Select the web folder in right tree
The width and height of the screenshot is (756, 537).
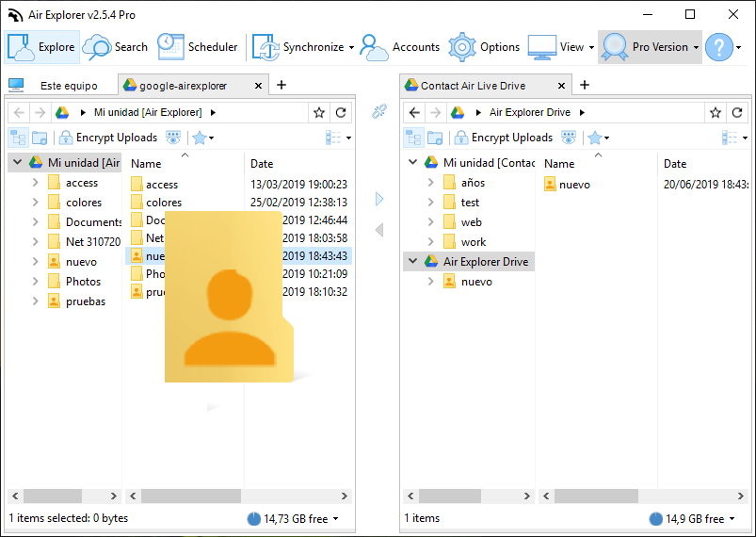462,222
